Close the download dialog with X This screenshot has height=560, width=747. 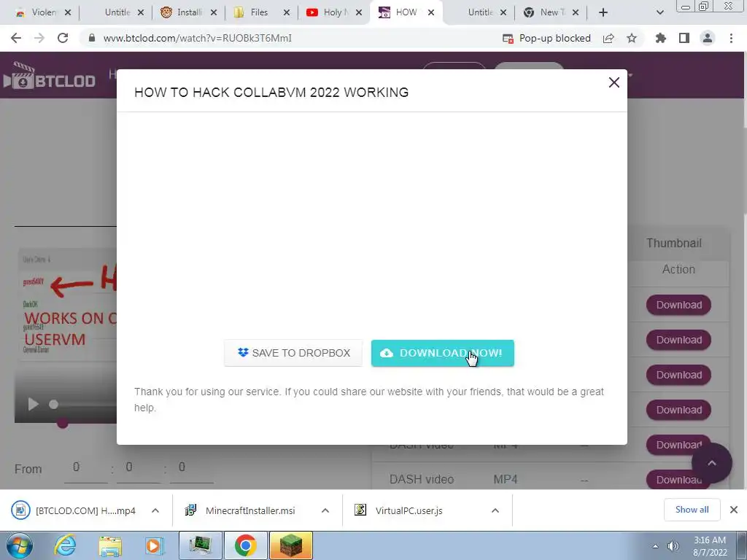pos(614,82)
